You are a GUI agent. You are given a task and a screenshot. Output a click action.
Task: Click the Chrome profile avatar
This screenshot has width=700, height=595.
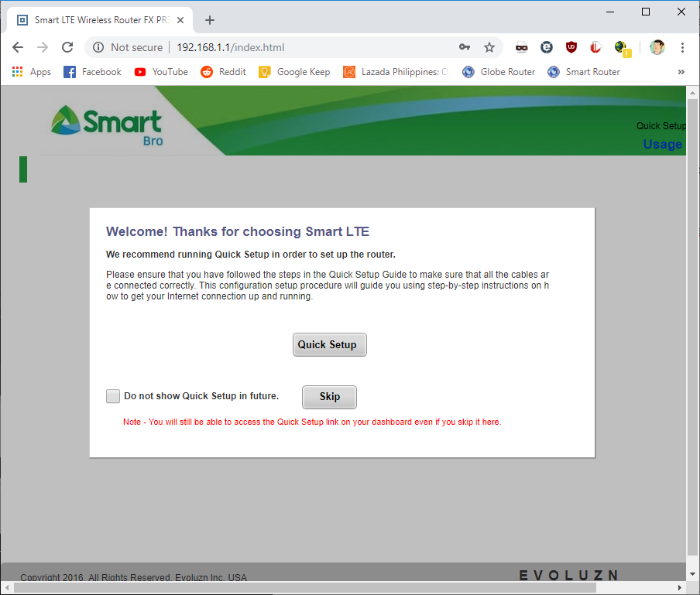pos(657,47)
